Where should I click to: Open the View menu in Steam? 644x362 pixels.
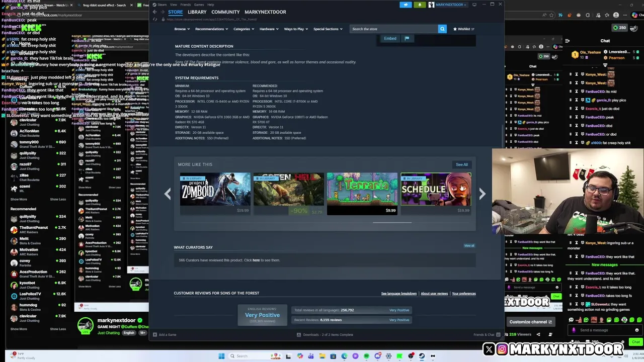point(174,5)
